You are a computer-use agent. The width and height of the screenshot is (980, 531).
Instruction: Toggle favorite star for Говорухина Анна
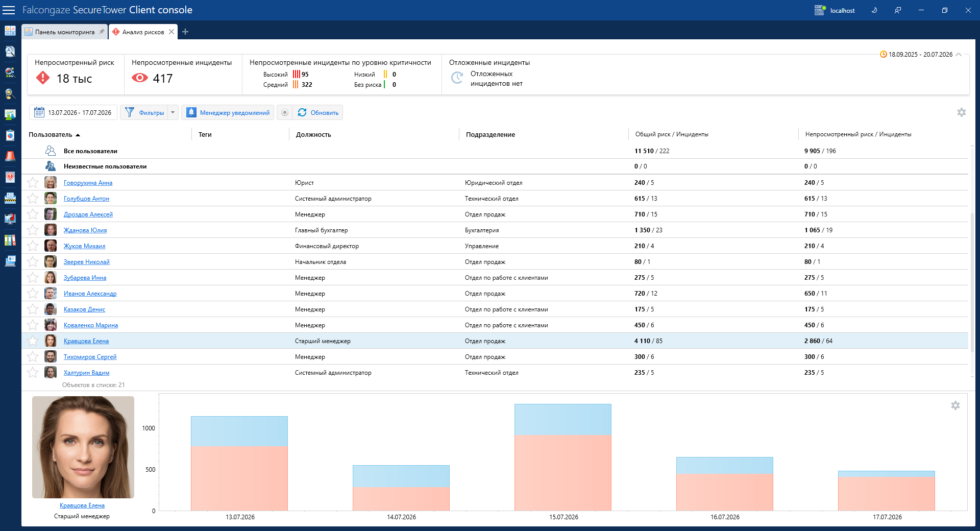pos(33,183)
